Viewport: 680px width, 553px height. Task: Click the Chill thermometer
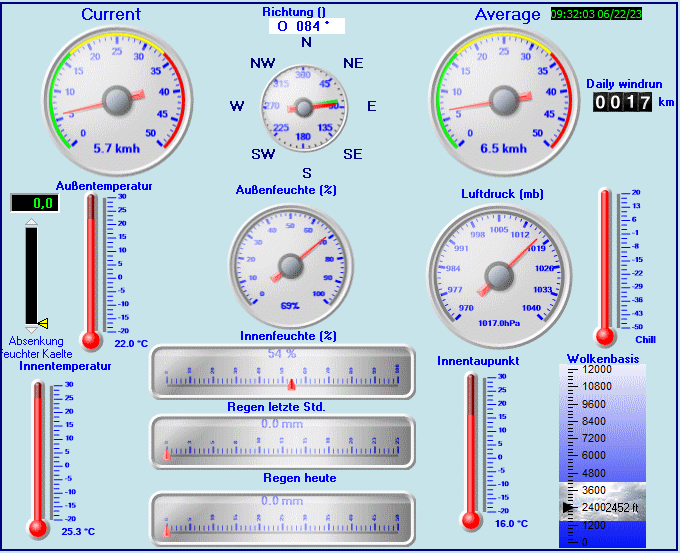point(618,268)
